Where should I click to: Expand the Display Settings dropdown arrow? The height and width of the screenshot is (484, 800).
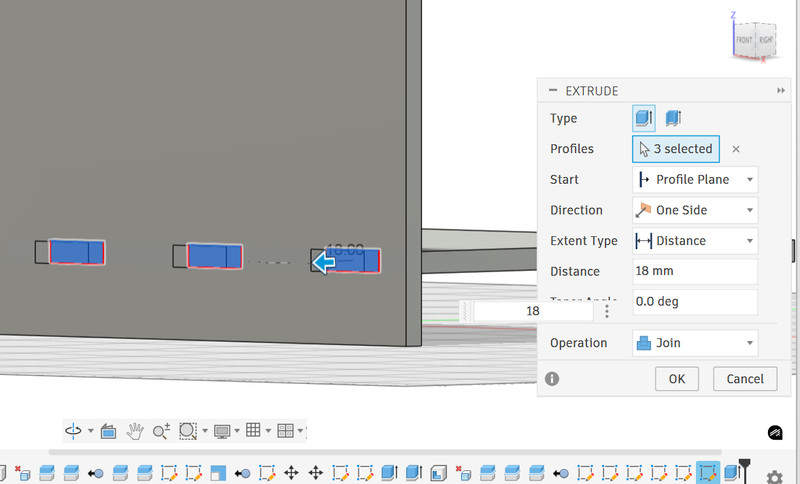click(x=237, y=431)
